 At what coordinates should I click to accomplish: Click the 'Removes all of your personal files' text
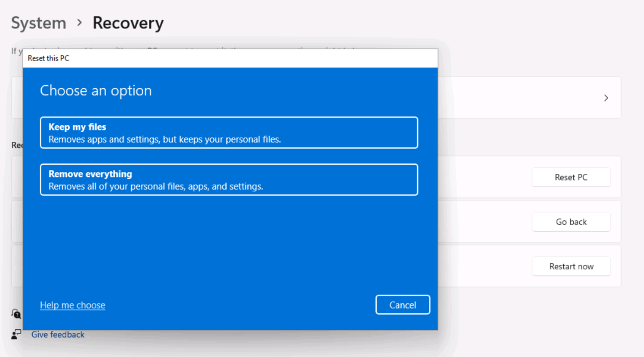156,186
